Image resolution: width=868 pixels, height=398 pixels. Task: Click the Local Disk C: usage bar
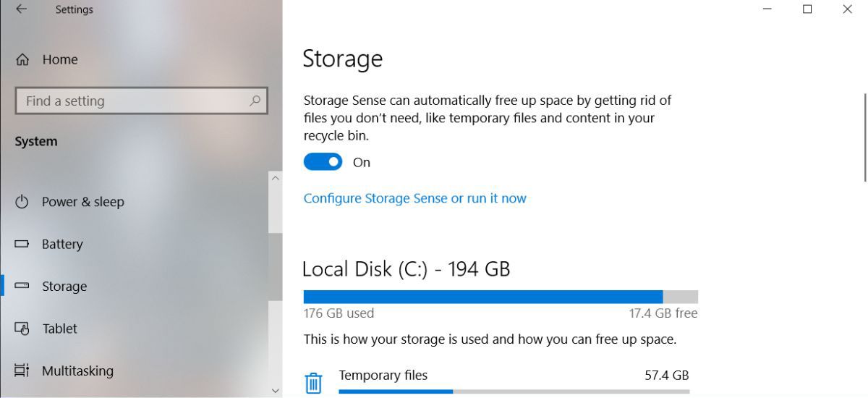coord(500,297)
